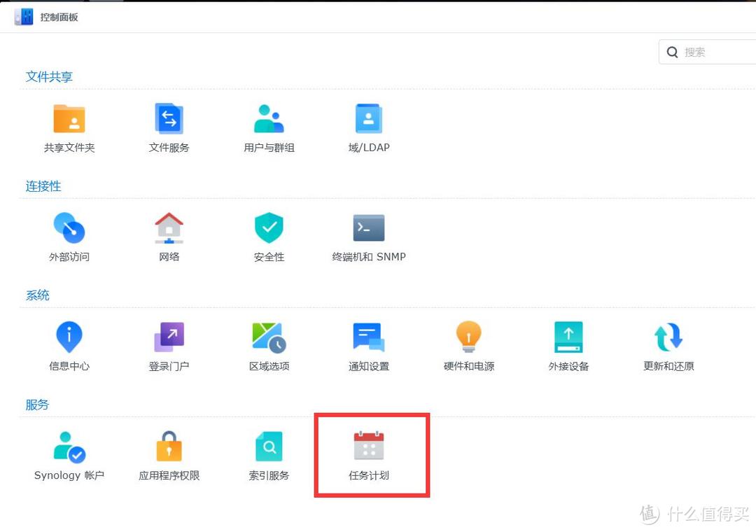Open 用户与群组 (Users & Groups)
The height and width of the screenshot is (532, 756).
pyautogui.click(x=269, y=126)
